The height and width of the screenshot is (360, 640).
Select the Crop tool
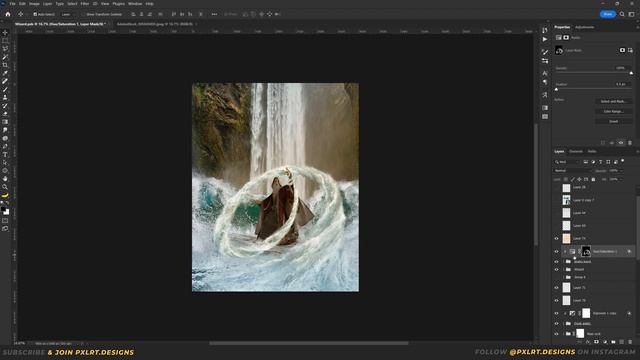(5, 65)
